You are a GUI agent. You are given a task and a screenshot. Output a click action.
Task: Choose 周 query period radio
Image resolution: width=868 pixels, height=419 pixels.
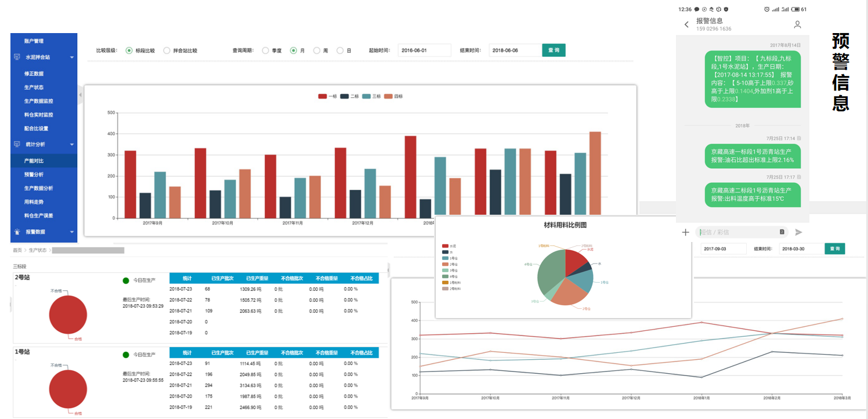coord(317,50)
